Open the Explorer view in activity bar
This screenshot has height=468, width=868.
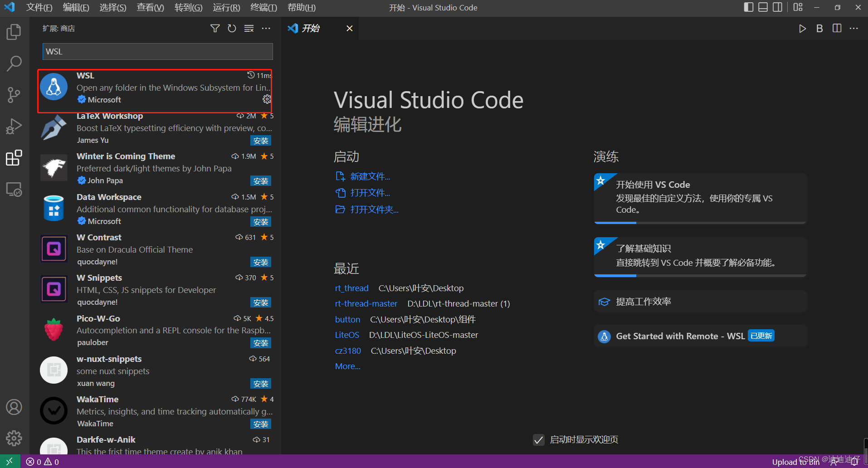(14, 32)
